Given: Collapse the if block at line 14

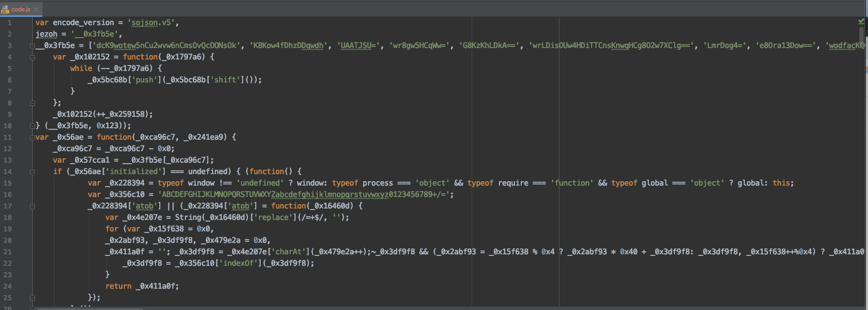Looking at the screenshot, I should (x=32, y=171).
